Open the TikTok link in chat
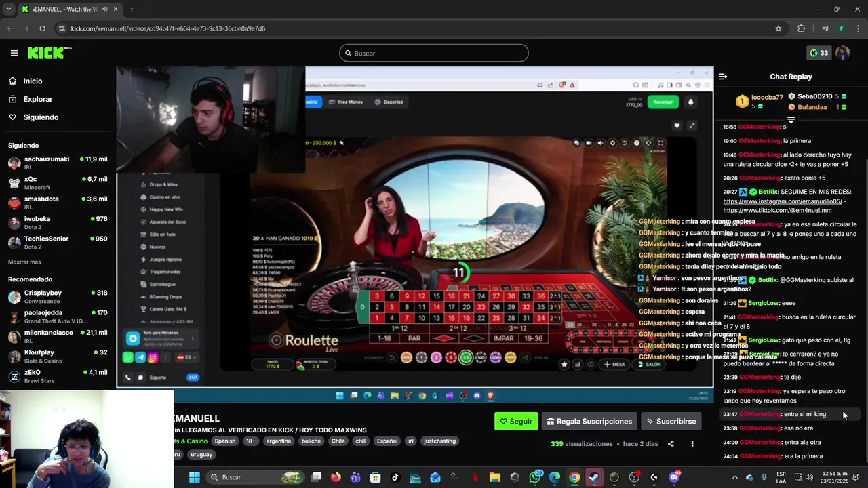 (777, 210)
